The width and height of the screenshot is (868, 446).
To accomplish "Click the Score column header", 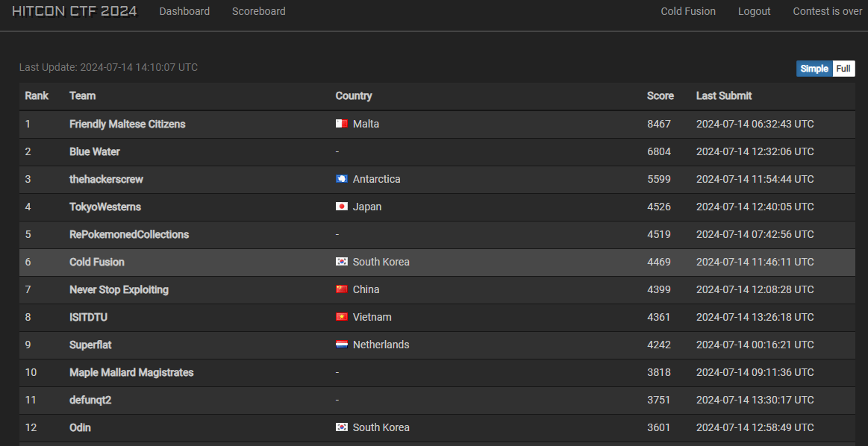I will (661, 95).
